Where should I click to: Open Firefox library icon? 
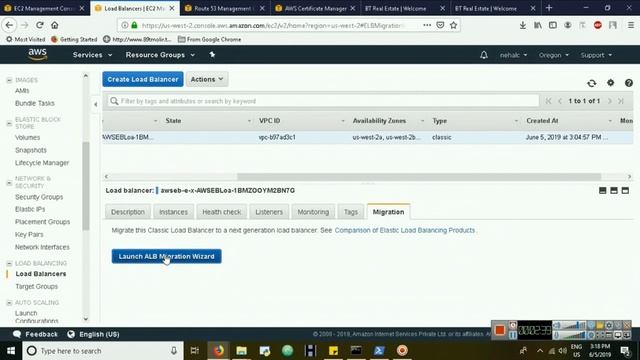[x=538, y=25]
